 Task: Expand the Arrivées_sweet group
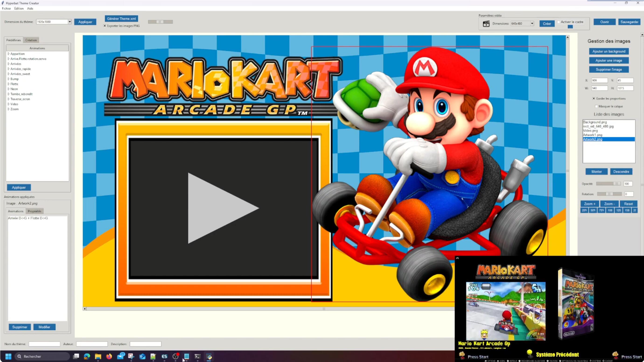(9, 74)
